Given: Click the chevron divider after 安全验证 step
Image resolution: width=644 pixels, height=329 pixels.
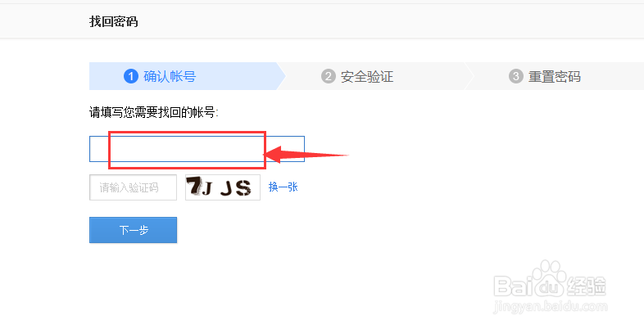Looking at the screenshot, I should 469,76.
